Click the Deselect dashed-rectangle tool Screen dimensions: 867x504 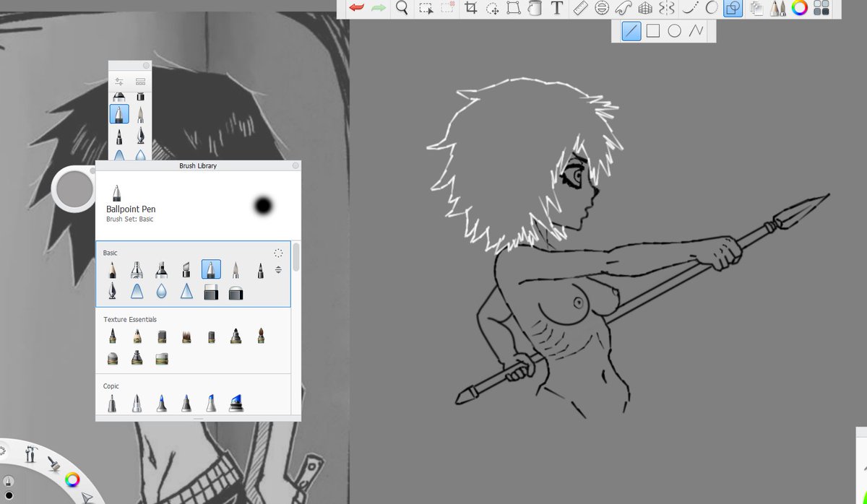[x=448, y=9]
